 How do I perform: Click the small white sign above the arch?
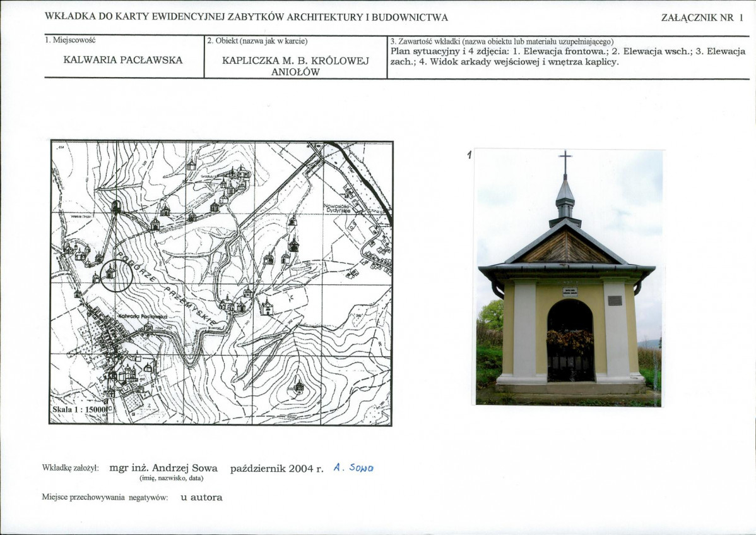570,292
